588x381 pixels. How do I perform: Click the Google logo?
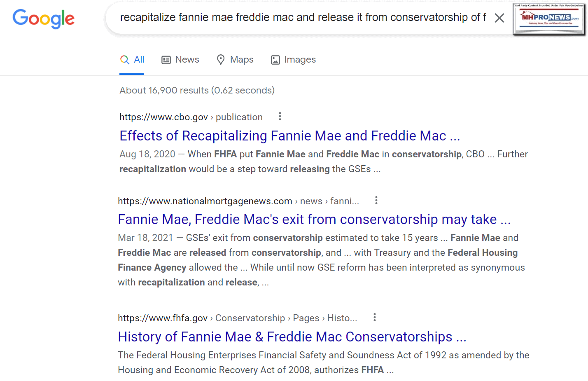click(x=44, y=19)
